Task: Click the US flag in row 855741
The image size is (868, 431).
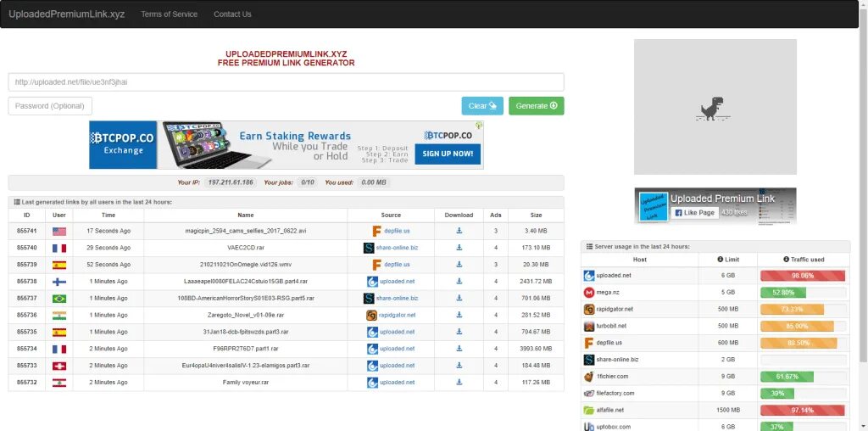Action: point(59,232)
